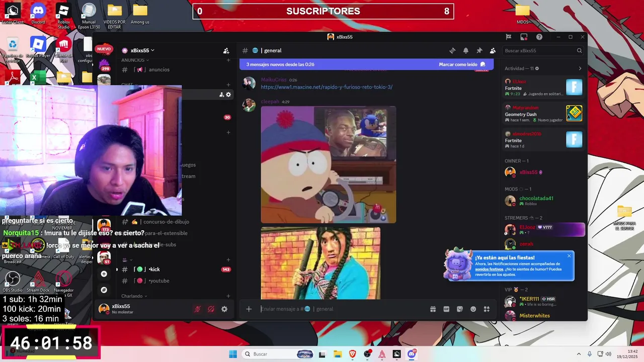This screenshot has height=362, width=644.
Task: Open server icon with 51 badge
Action: [x=104, y=257]
